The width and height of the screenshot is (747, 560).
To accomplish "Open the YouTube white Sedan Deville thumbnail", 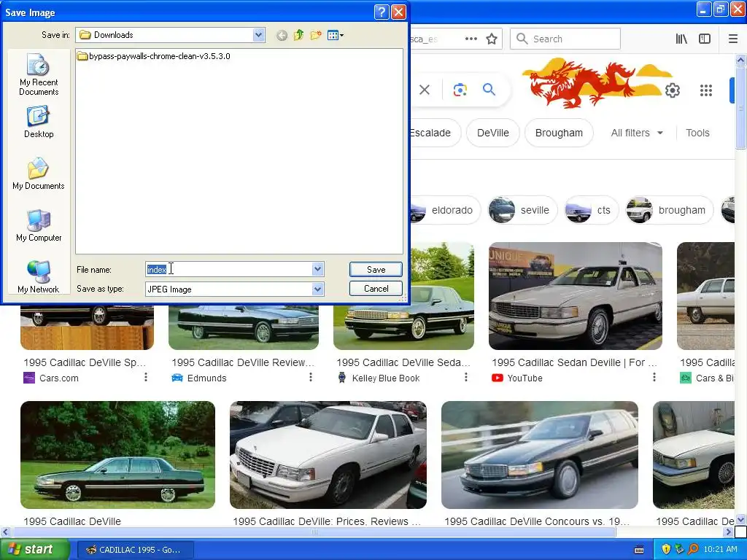I will (576, 296).
